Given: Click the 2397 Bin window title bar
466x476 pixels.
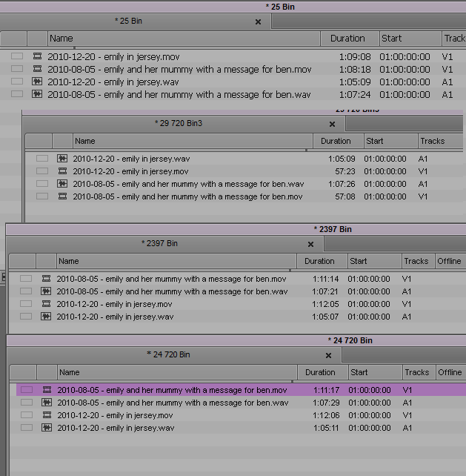Looking at the screenshot, I should (236, 229).
